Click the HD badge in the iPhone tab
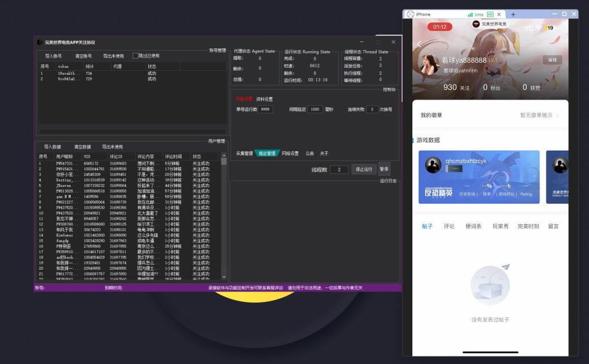The image size is (589, 364). click(490, 14)
